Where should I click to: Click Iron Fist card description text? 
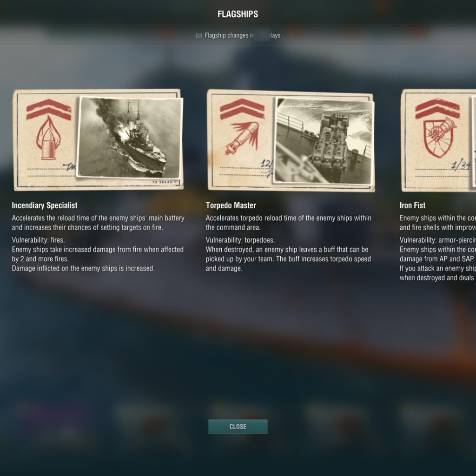[x=438, y=223]
